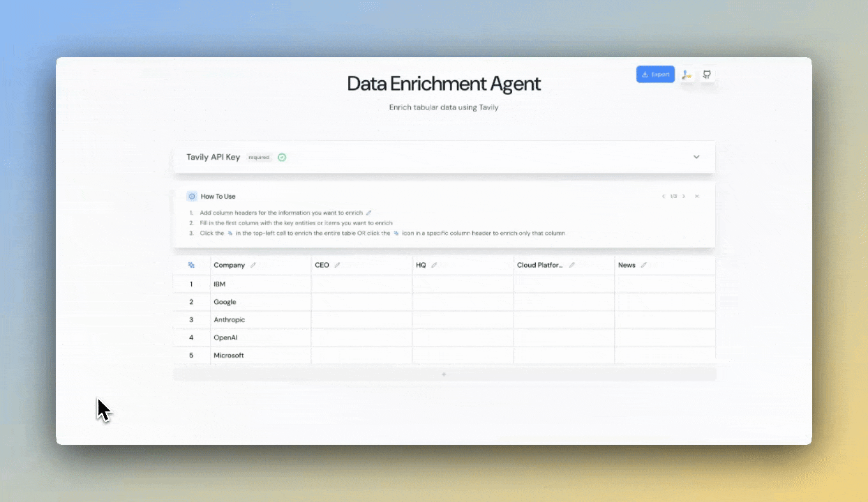
Task: Select the empty CEO cell for Google
Action: [x=361, y=302]
